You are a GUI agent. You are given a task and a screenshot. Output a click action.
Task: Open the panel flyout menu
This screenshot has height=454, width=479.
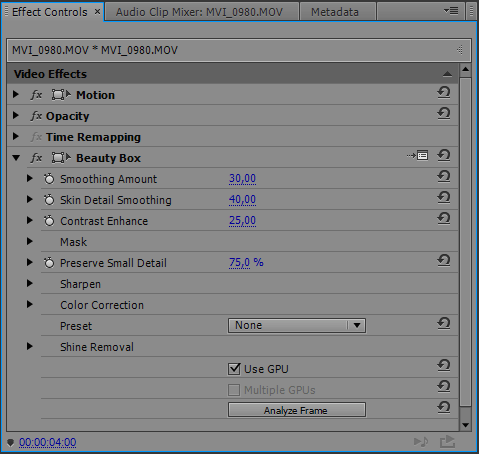pos(451,11)
